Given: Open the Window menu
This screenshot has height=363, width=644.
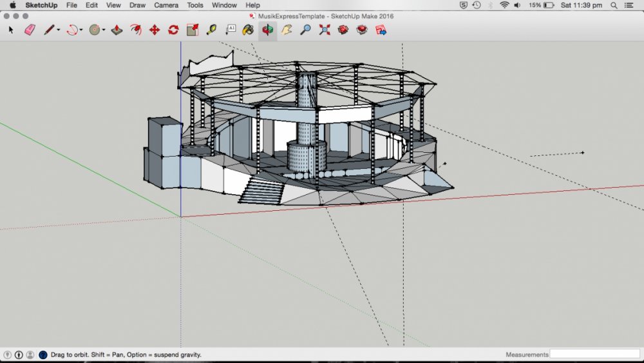Looking at the screenshot, I should pos(224,5).
